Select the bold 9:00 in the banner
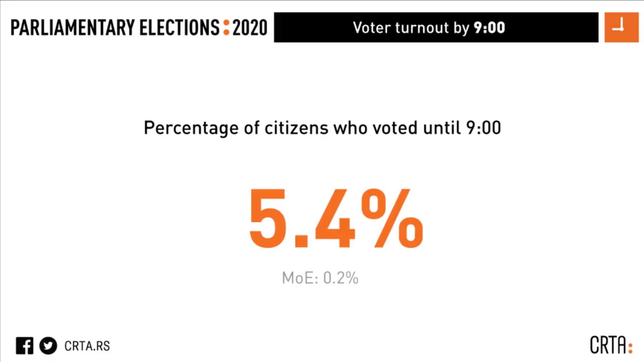The width and height of the screenshot is (644, 362). pyautogui.click(x=489, y=27)
